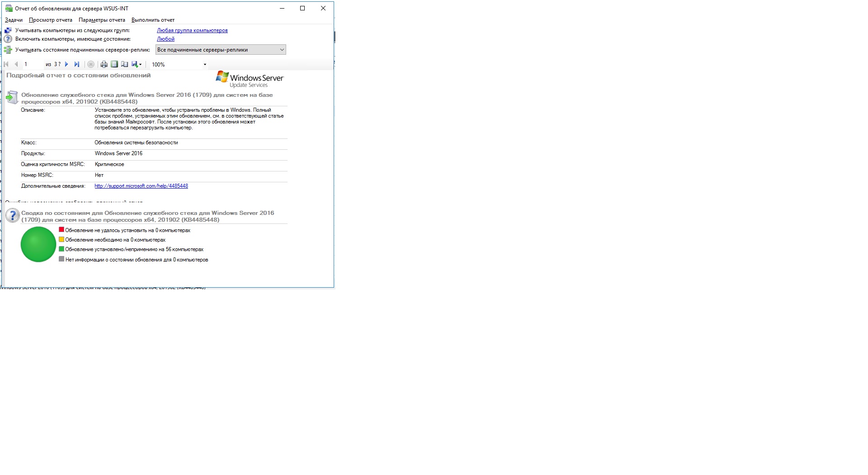Click 'Обновление необходимо на 0 компьютерах' text
This screenshot has width=868, height=475.
click(x=115, y=240)
